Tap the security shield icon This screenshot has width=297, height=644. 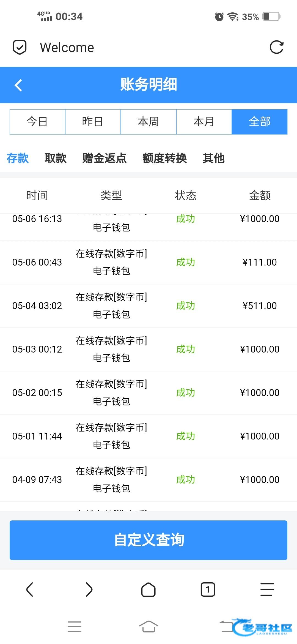pyautogui.click(x=20, y=47)
